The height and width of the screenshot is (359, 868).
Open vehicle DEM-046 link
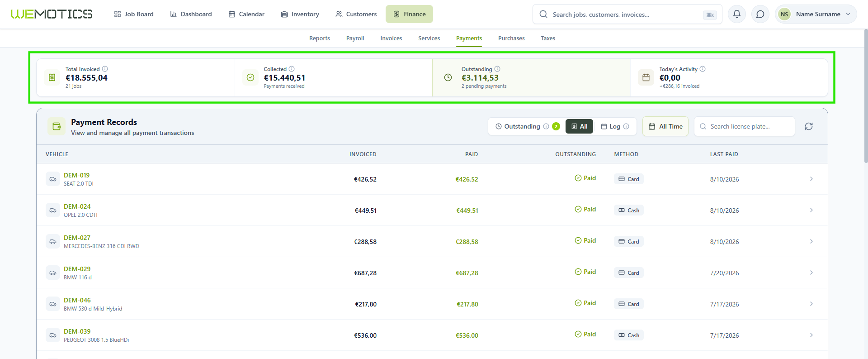(x=77, y=300)
